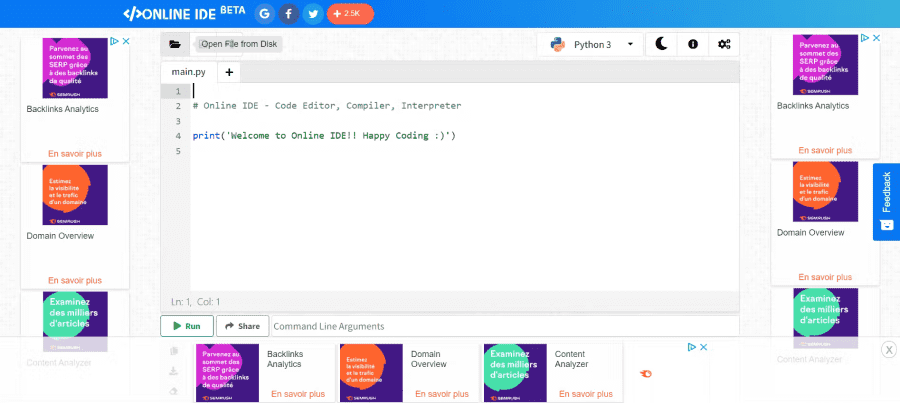This screenshot has width=900, height=403.
Task: Click the download icon in left output toolbar
Action: [x=174, y=371]
